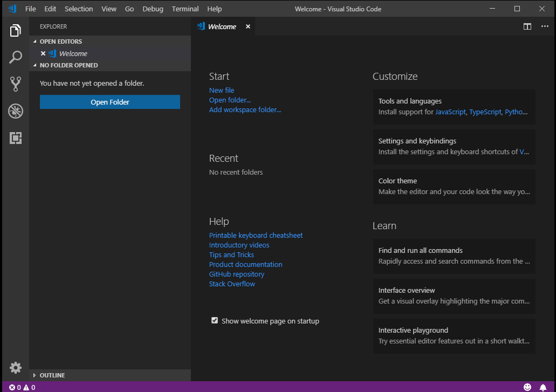Image resolution: width=556 pixels, height=392 pixels.
Task: Open the Source Control view icon
Action: [16, 84]
